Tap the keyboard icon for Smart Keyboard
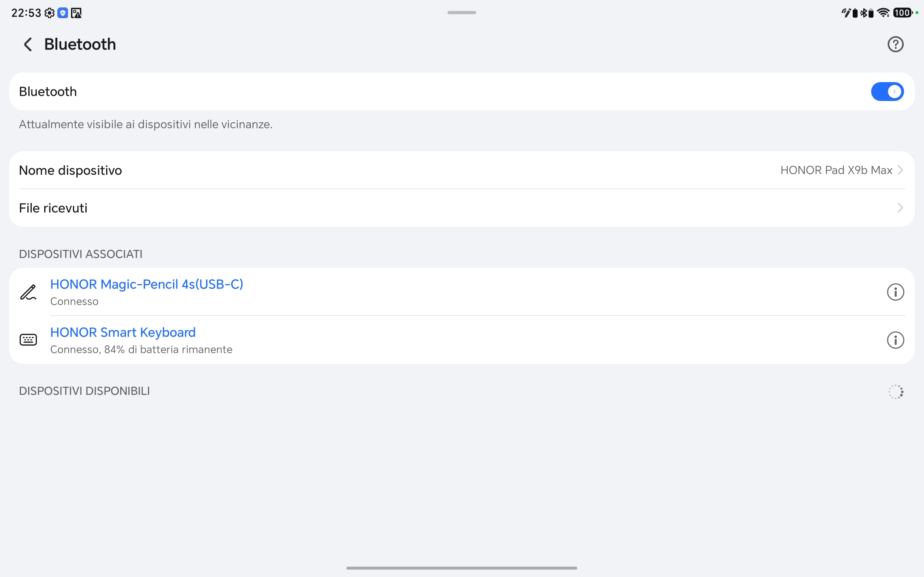 (x=28, y=340)
